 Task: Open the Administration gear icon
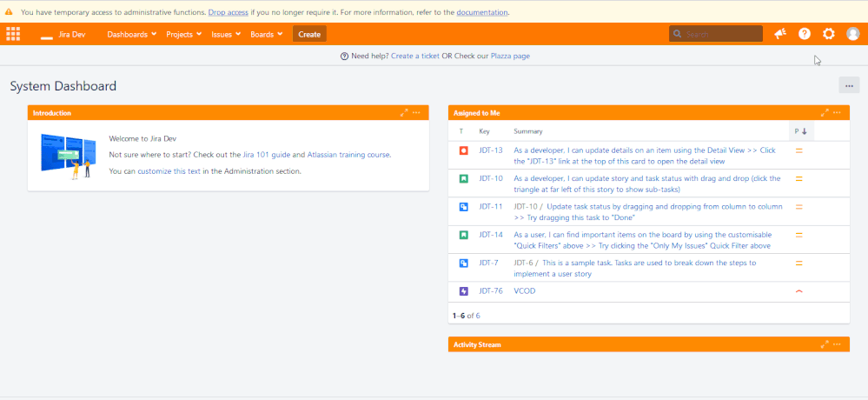point(829,34)
